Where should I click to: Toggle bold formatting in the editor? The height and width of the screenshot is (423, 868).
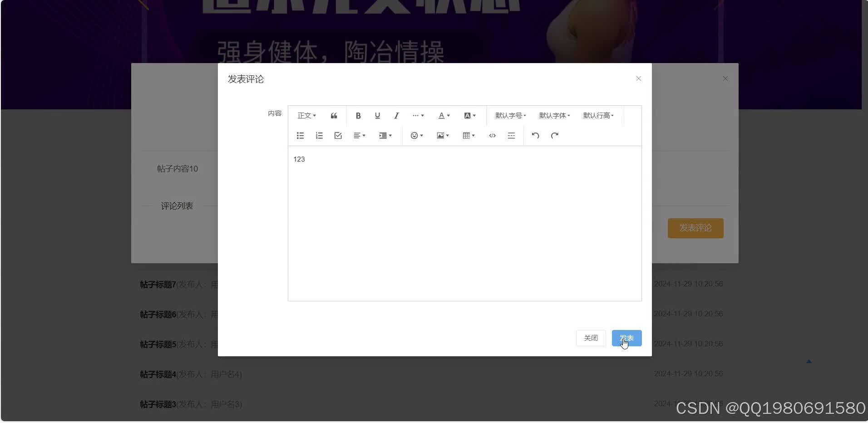[358, 115]
